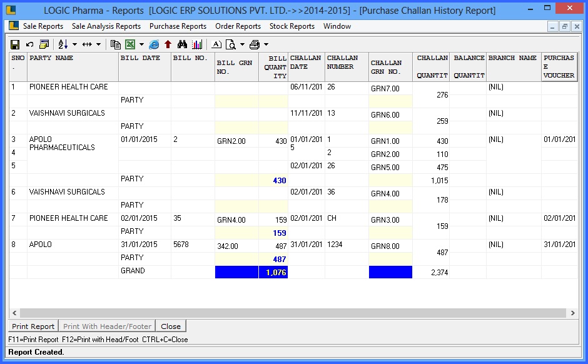The image size is (588, 364).
Task: Restore the inner report child window
Action: pos(564,27)
